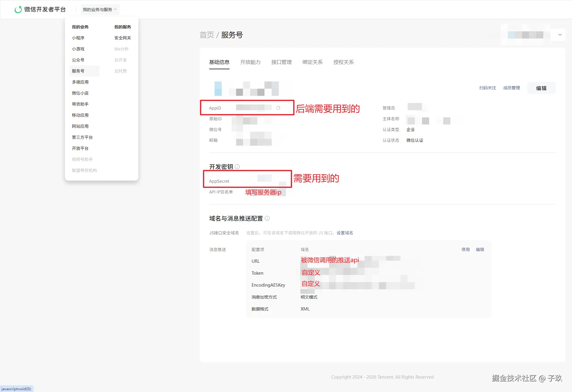The height and width of the screenshot is (392, 572).
Task: Select 小程序 from the business menu
Action: tap(78, 38)
